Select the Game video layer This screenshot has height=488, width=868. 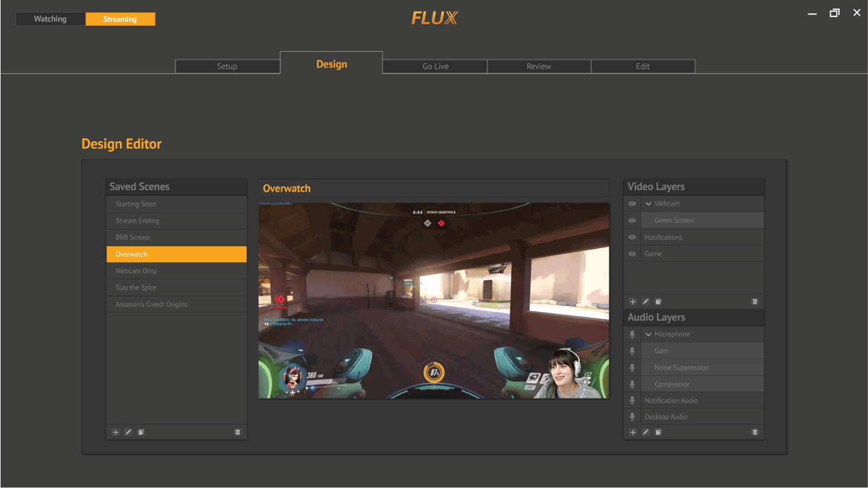[x=702, y=254]
